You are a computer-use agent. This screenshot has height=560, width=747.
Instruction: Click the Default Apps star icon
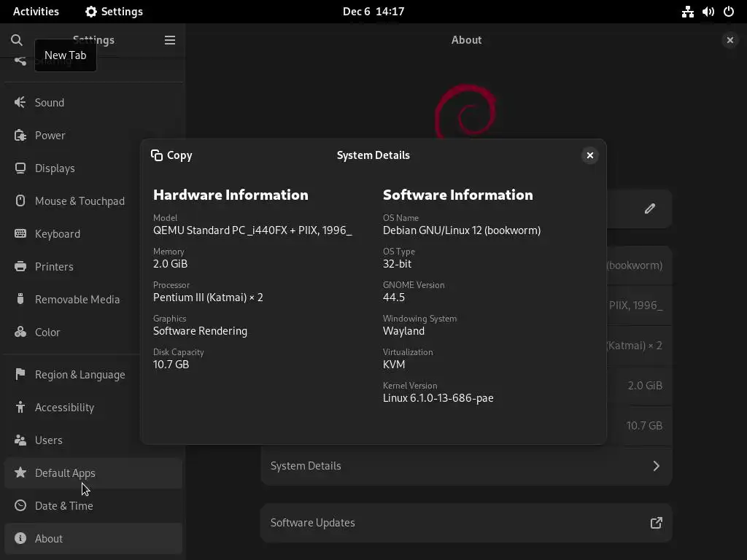(x=20, y=472)
